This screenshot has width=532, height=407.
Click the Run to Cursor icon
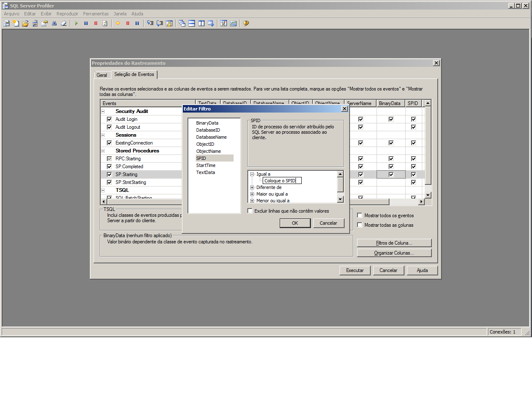(x=160, y=24)
